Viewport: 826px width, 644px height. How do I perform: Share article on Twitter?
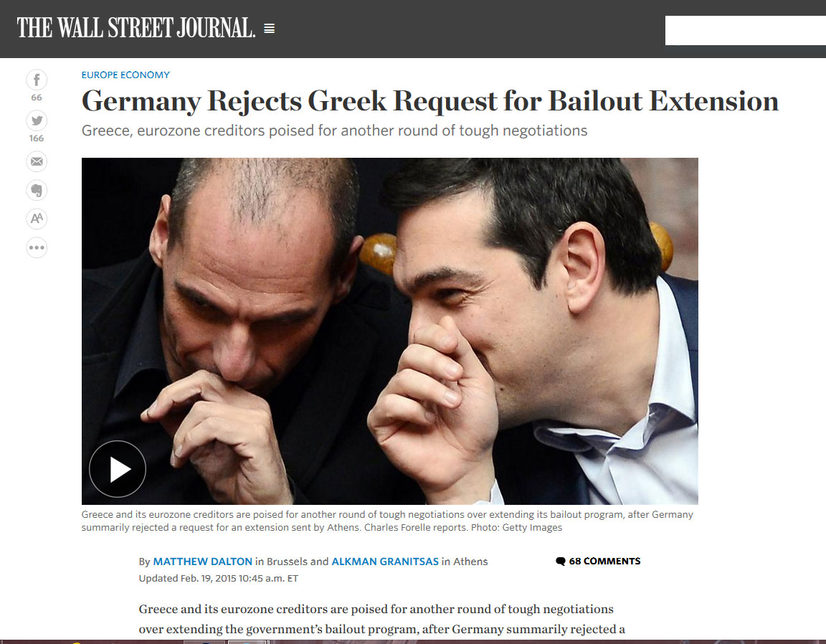[x=37, y=120]
